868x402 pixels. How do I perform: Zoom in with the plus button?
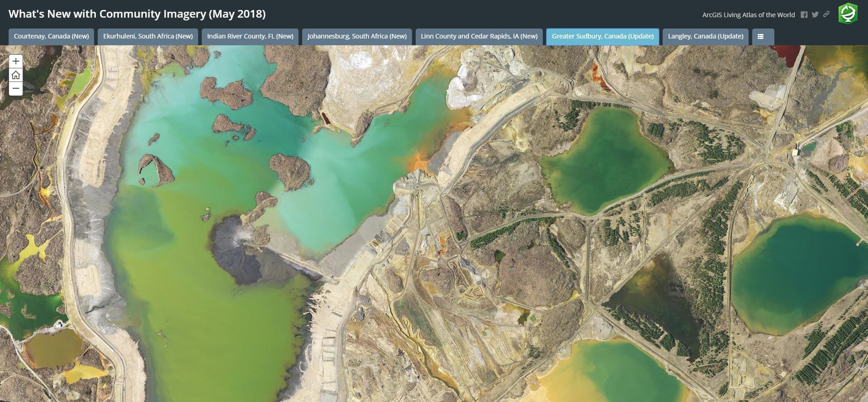(x=16, y=61)
